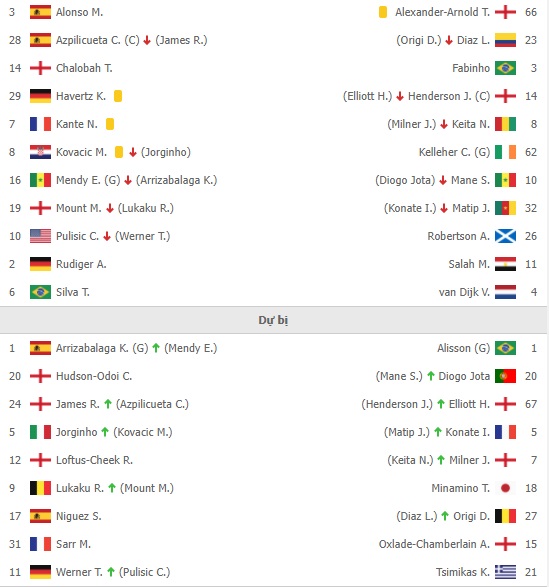Click the Croatia flag next to Kovacic M.
Screen dimensions: 549x587
[40, 152]
